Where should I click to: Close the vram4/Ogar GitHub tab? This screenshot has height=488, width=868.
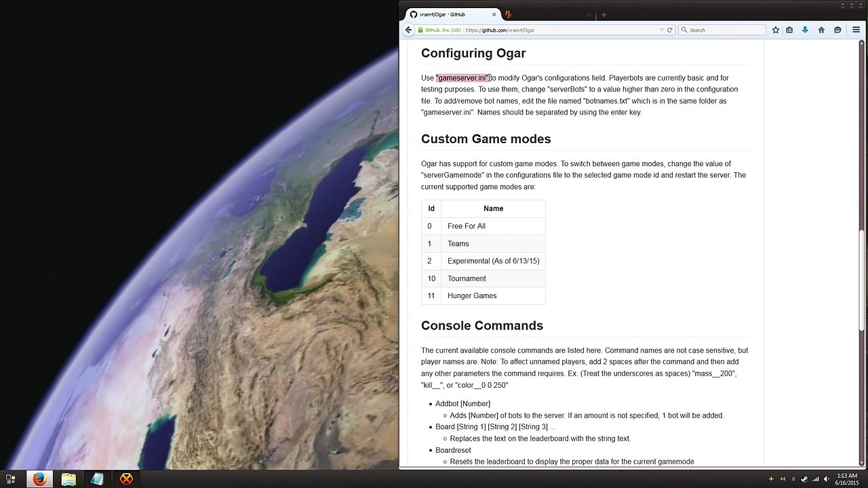(x=494, y=14)
